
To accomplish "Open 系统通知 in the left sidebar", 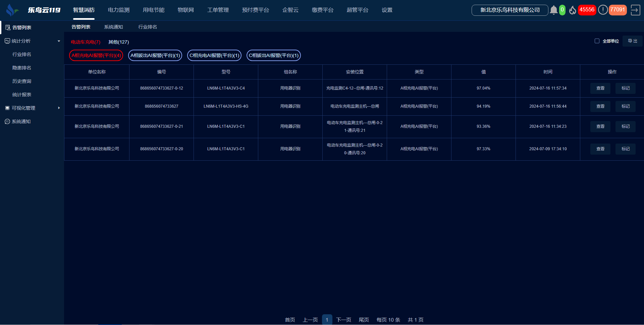I will [x=21, y=121].
